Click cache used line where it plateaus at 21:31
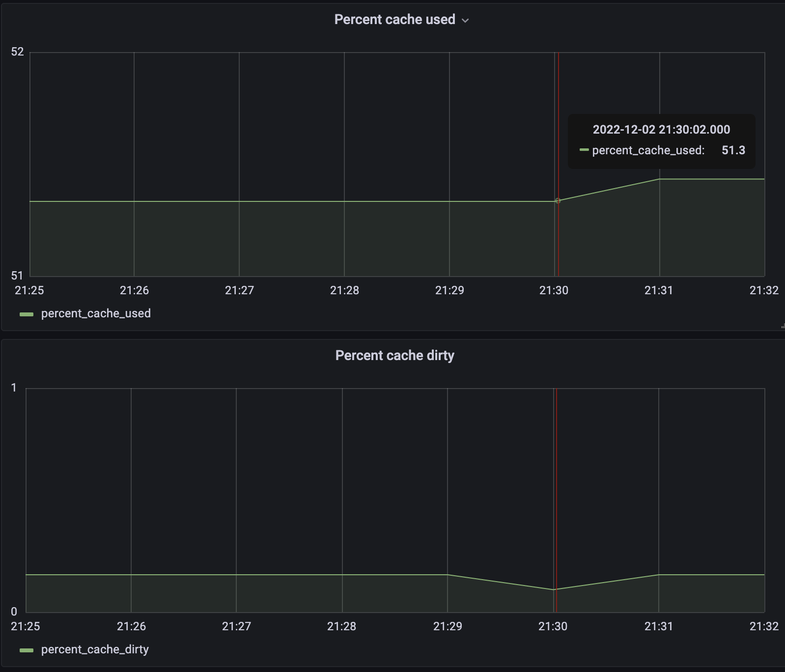785x672 pixels. coord(659,179)
